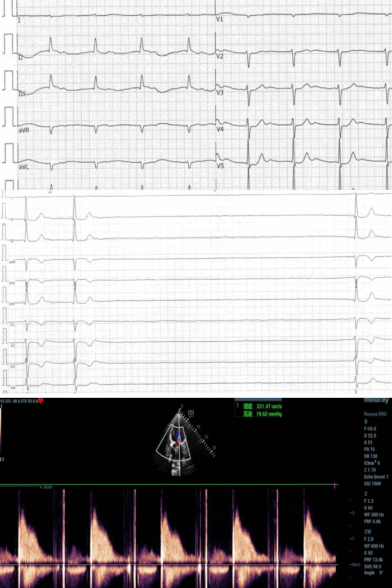Select the 221.47 cm/s velocity measurement

(269, 406)
